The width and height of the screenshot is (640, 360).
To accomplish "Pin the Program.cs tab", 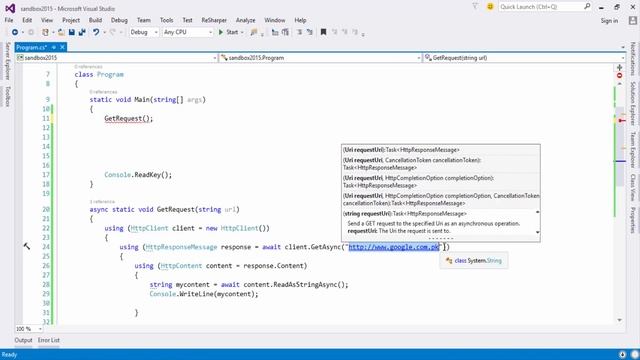I will coord(54,47).
